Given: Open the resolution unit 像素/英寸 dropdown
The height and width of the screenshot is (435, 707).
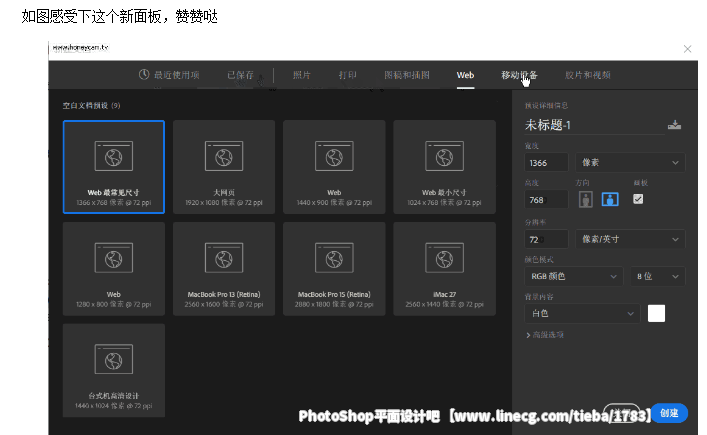Looking at the screenshot, I should click(630, 239).
